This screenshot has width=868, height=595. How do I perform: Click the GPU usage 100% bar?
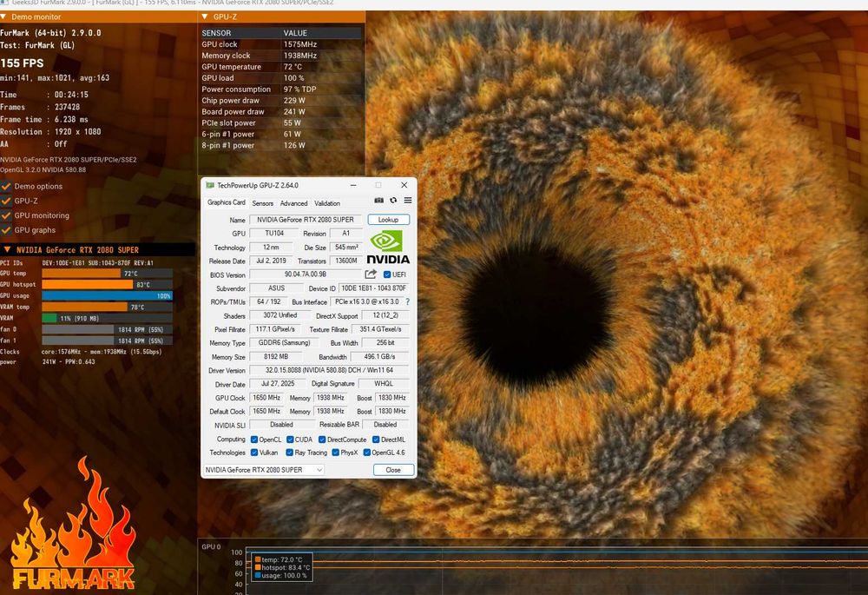[x=108, y=296]
